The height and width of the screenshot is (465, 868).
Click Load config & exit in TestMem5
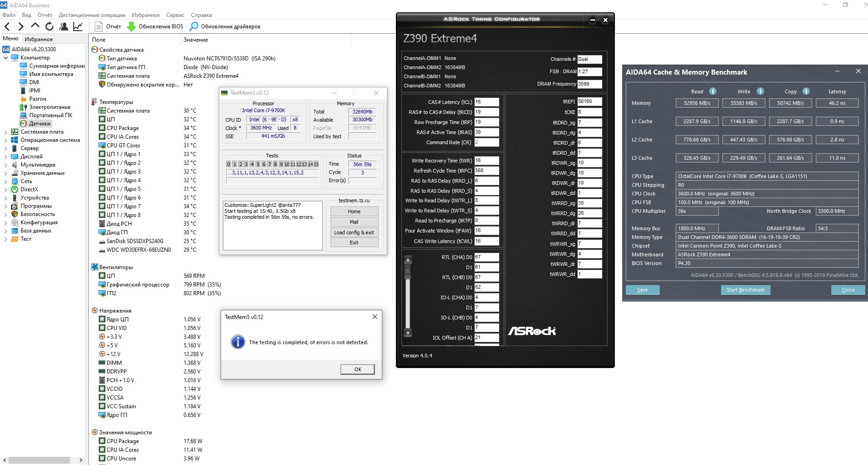click(354, 232)
